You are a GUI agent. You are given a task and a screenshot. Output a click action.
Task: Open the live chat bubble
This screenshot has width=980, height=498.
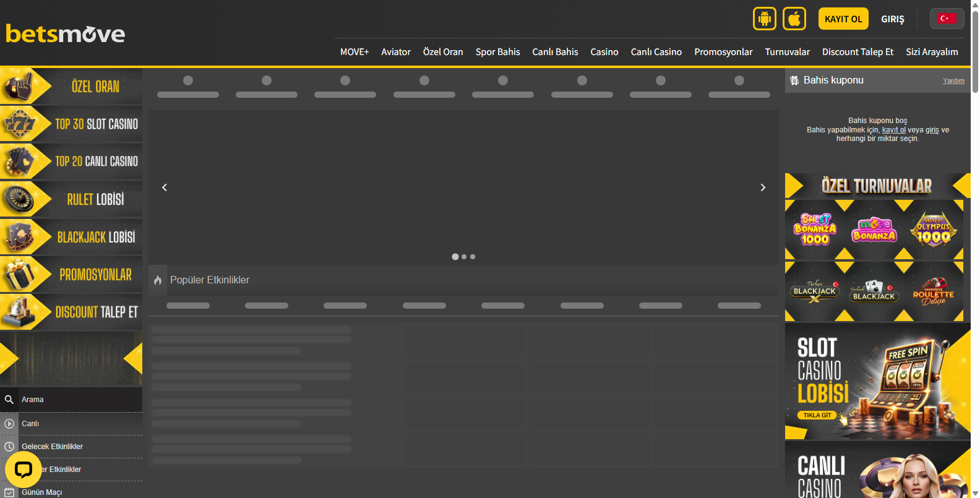coord(24,470)
